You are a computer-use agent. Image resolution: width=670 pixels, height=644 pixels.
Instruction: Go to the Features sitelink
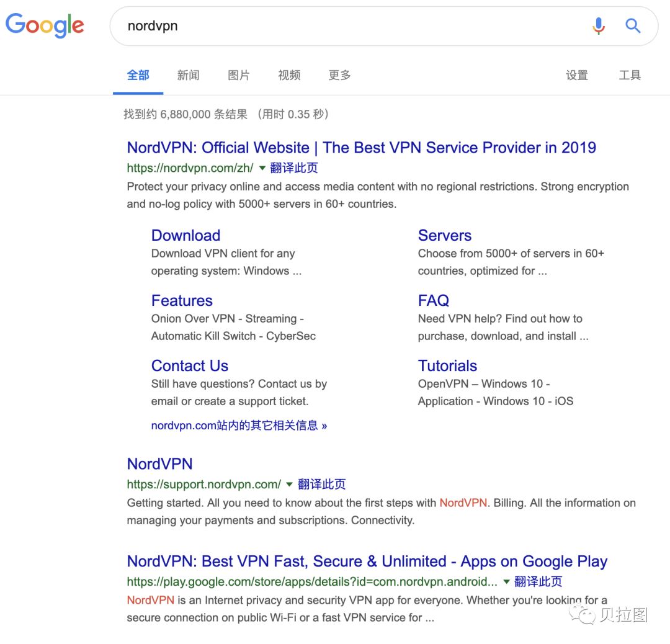click(182, 300)
